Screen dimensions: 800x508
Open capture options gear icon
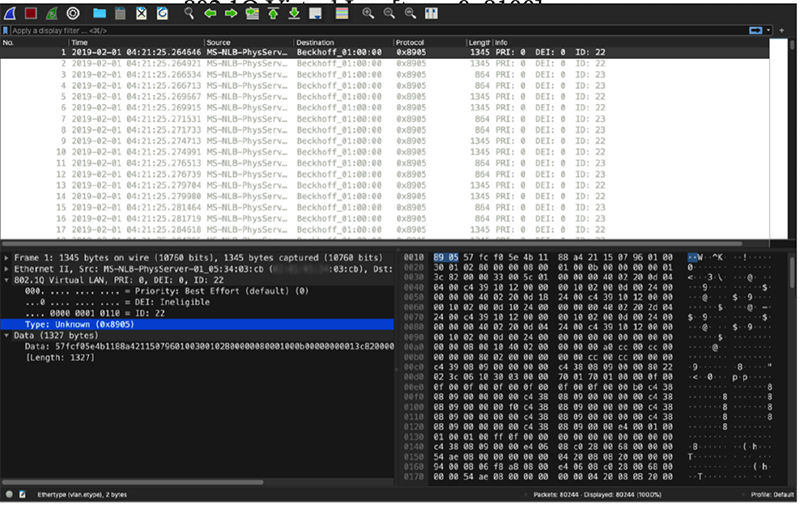pyautogui.click(x=73, y=13)
